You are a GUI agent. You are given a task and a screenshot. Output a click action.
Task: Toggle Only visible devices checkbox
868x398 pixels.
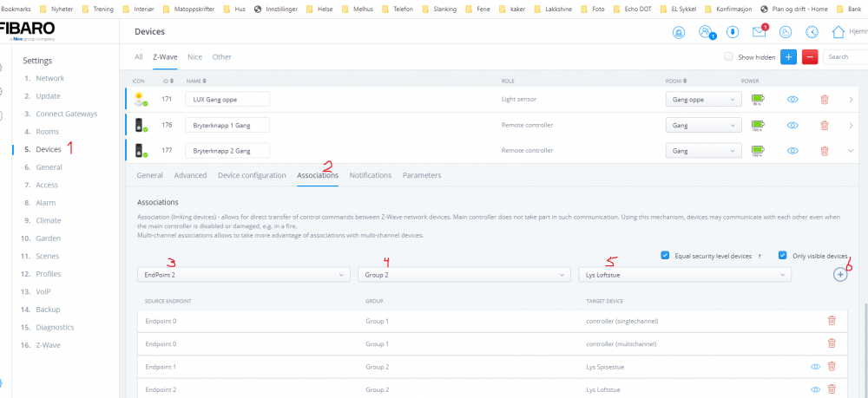[783, 256]
